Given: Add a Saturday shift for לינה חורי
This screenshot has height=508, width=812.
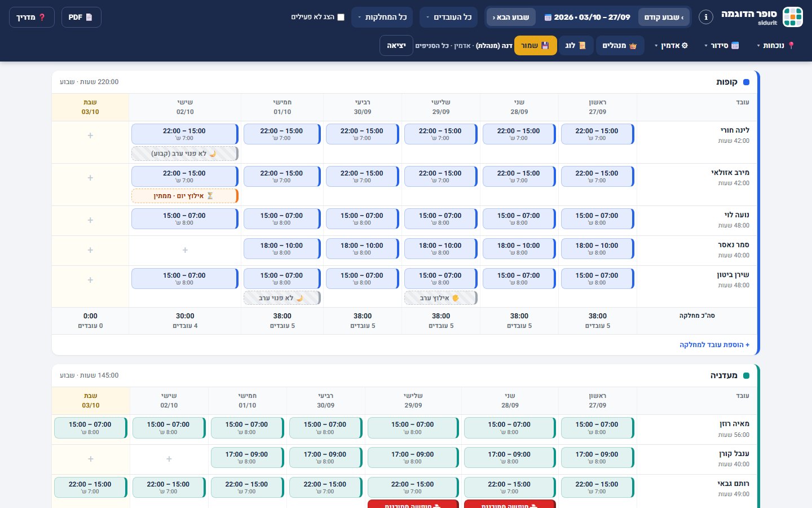Looking at the screenshot, I should [x=90, y=135].
